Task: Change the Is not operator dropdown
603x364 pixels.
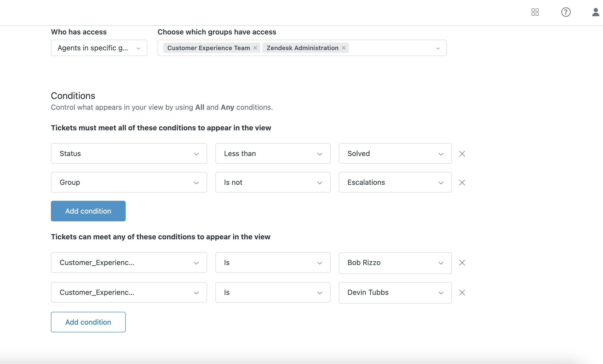Action: pos(273,182)
